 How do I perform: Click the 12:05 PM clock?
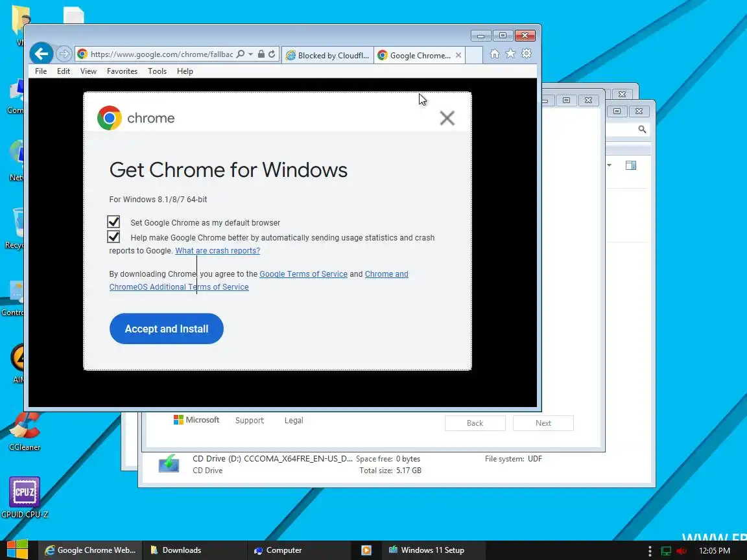click(x=714, y=550)
